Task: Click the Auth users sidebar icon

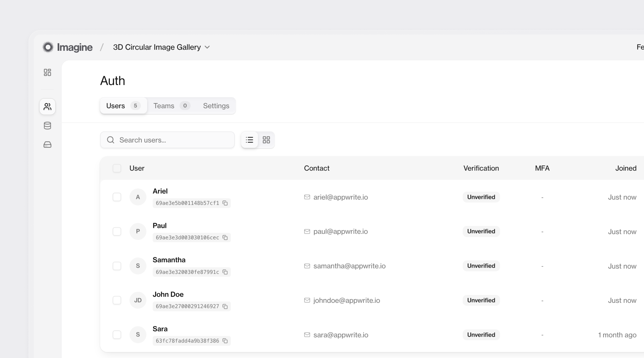Action: click(x=47, y=107)
